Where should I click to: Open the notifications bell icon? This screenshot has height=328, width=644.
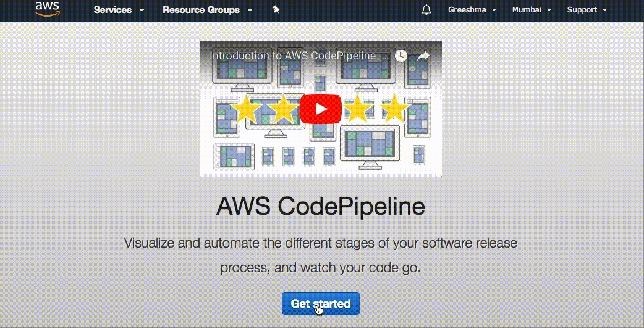click(x=426, y=10)
